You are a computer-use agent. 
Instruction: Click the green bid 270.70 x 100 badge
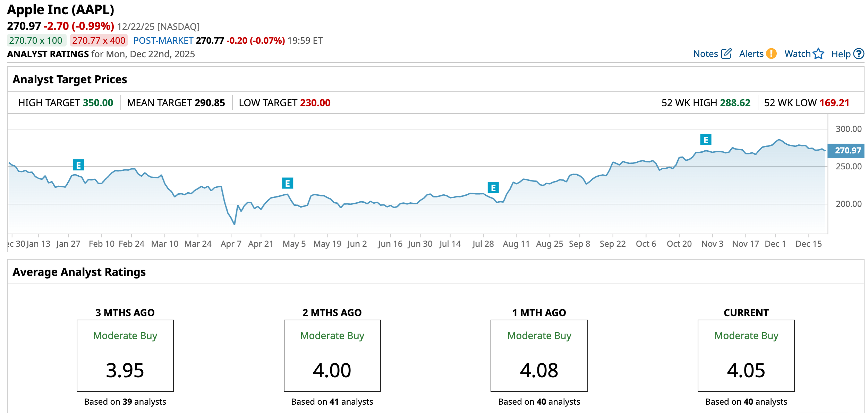36,41
